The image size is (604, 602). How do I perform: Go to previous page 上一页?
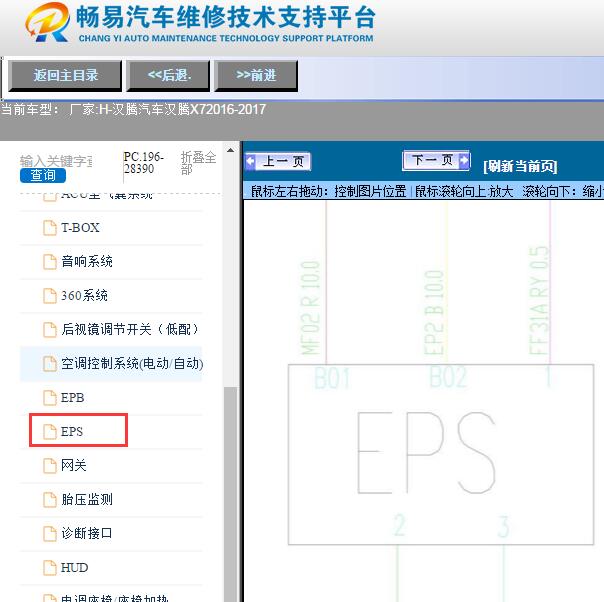coord(278,161)
